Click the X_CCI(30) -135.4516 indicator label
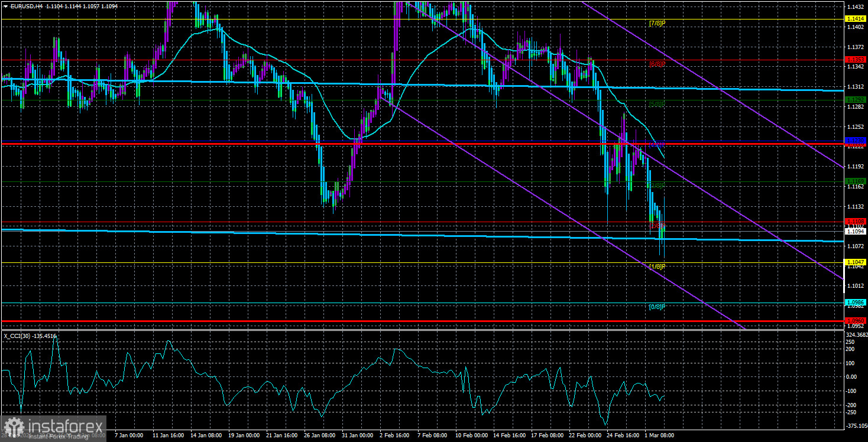The height and width of the screenshot is (442, 868). pyautogui.click(x=31, y=336)
